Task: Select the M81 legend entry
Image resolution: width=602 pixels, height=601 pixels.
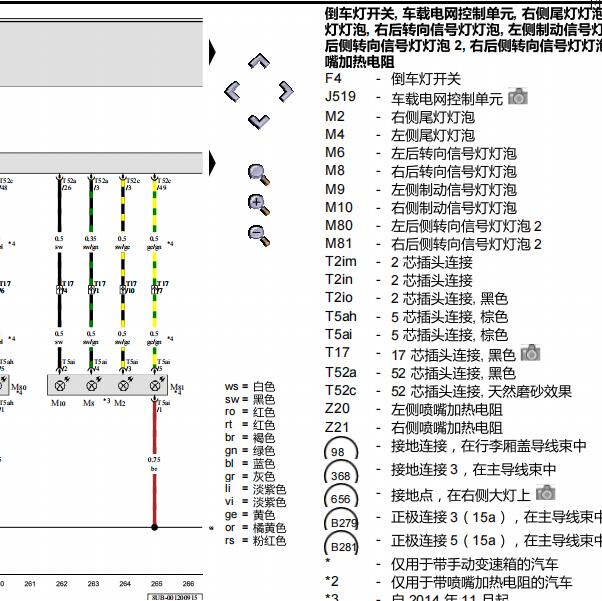Action: point(433,243)
